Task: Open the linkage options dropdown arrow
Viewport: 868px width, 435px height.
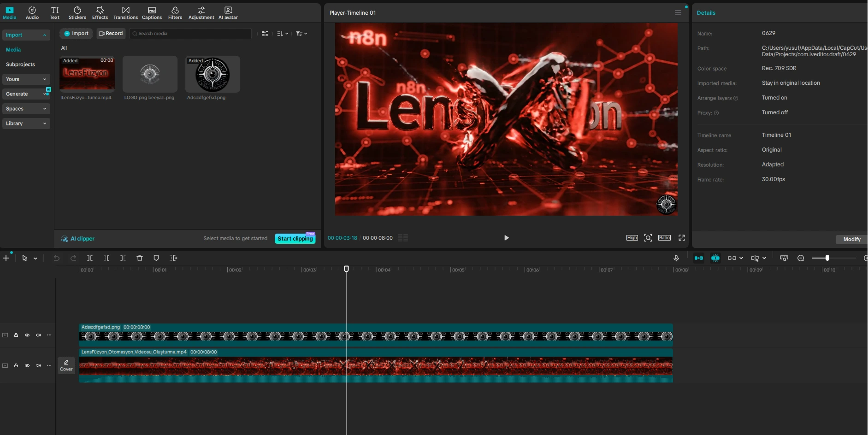Action: pyautogui.click(x=741, y=258)
